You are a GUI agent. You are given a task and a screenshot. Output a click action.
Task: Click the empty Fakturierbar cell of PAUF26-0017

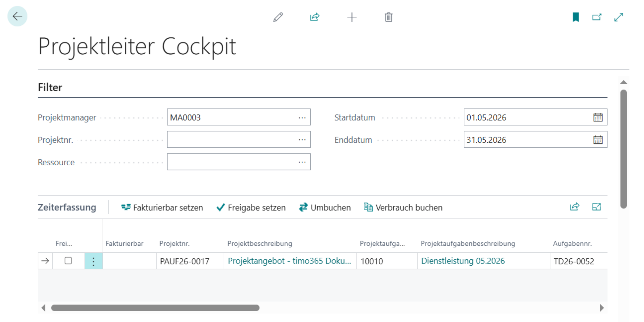129,261
